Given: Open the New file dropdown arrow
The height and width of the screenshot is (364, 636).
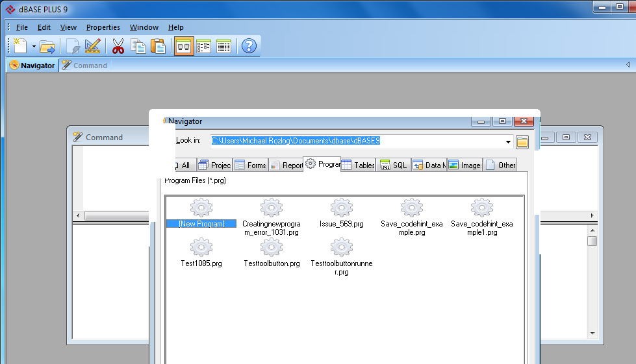Looking at the screenshot, I should click(x=34, y=47).
